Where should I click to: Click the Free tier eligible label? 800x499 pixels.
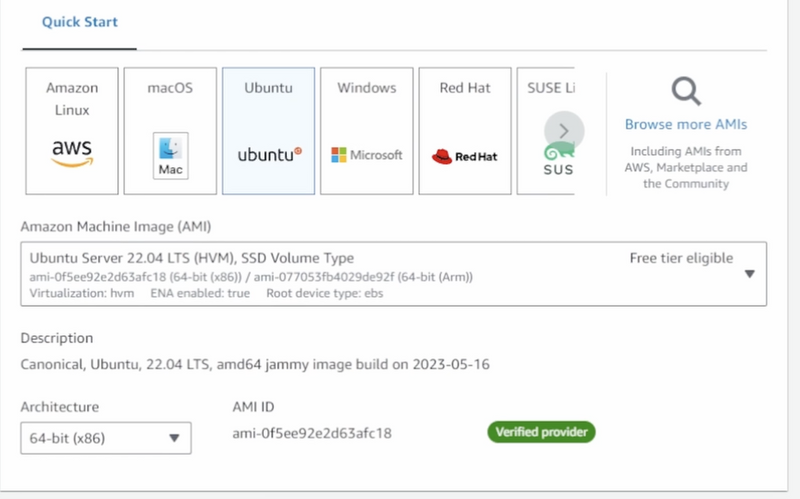tap(681, 258)
